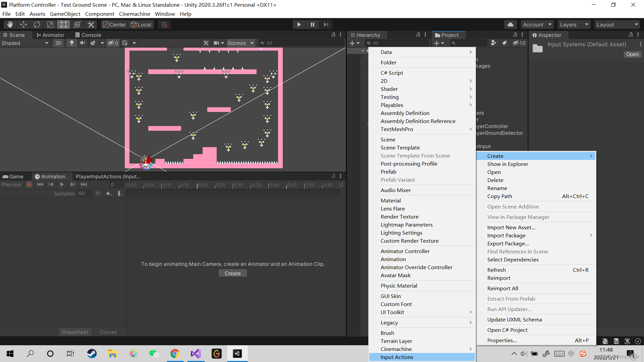This screenshot has height=362, width=644.
Task: Toggle Local handle rotation
Action: click(141, 24)
